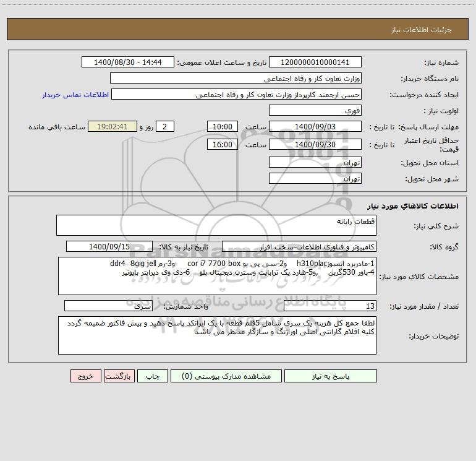Open اطلاعات تماس خریدار link
476x461 pixels.
point(75,95)
